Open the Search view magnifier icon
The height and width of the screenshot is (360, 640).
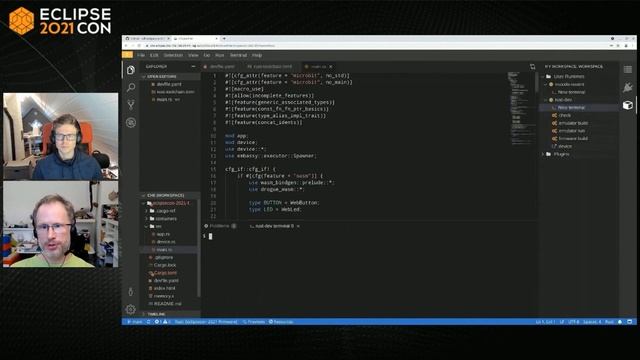(131, 87)
